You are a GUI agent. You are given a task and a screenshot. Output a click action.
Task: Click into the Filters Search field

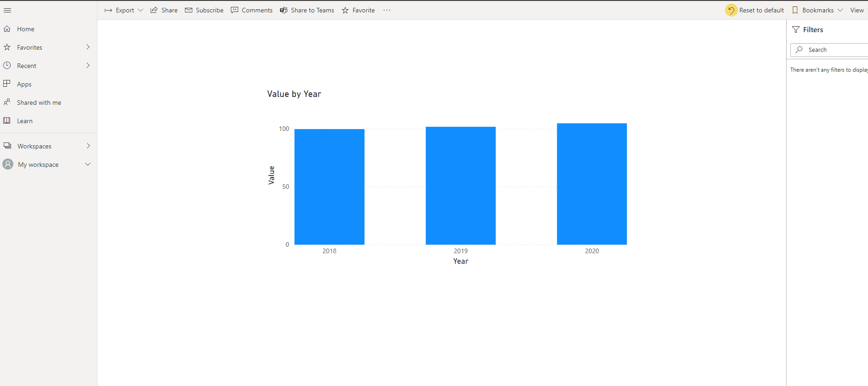pyautogui.click(x=830, y=50)
